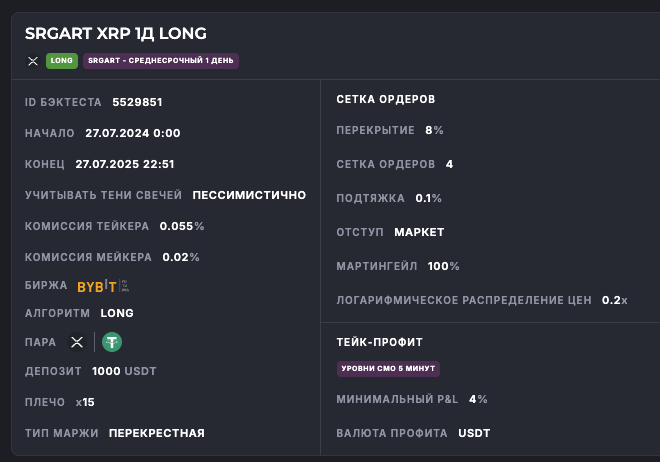Click the XRP coin icon in ПАРА row
This screenshot has height=462, width=660.
[x=76, y=342]
